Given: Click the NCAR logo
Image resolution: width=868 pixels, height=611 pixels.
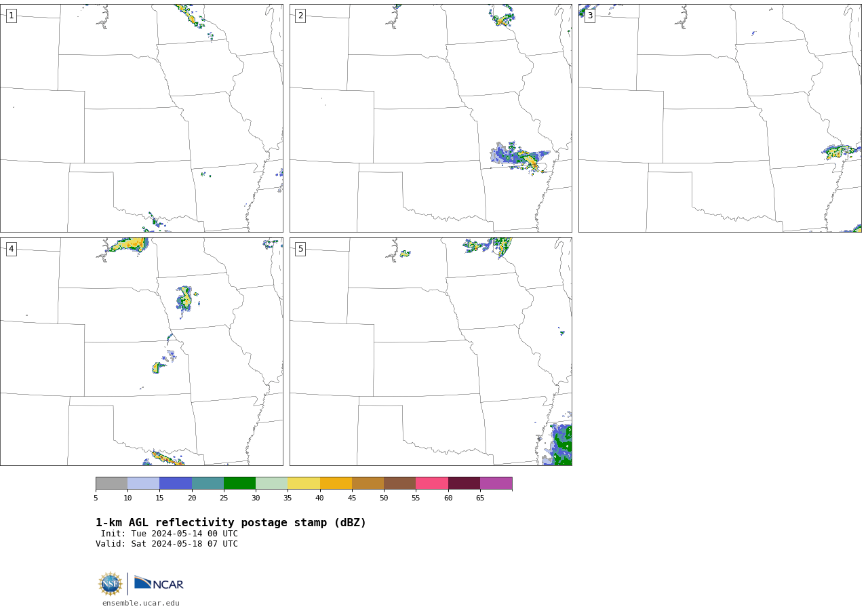Looking at the screenshot, I should 159,583.
